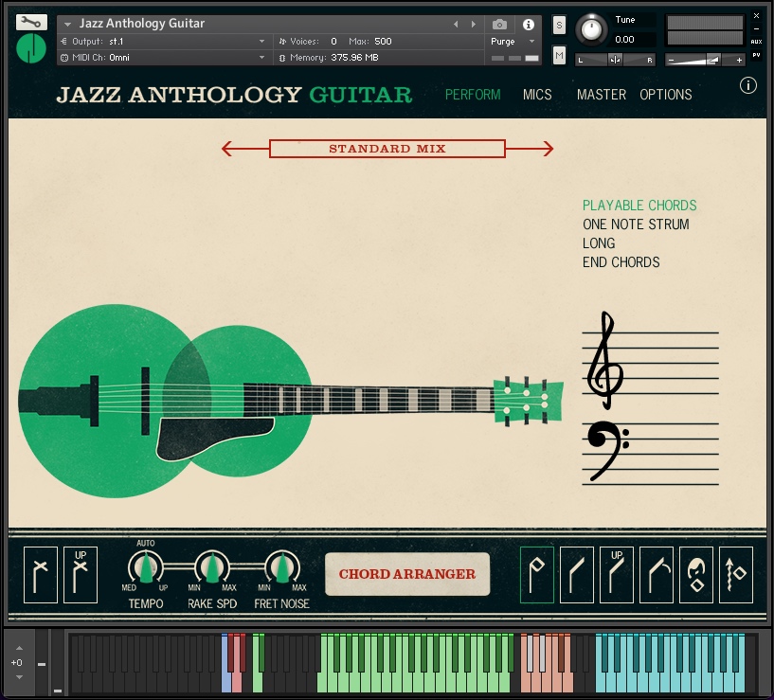Select the highlighted flag chord articulation
The image size is (774, 700).
point(536,575)
